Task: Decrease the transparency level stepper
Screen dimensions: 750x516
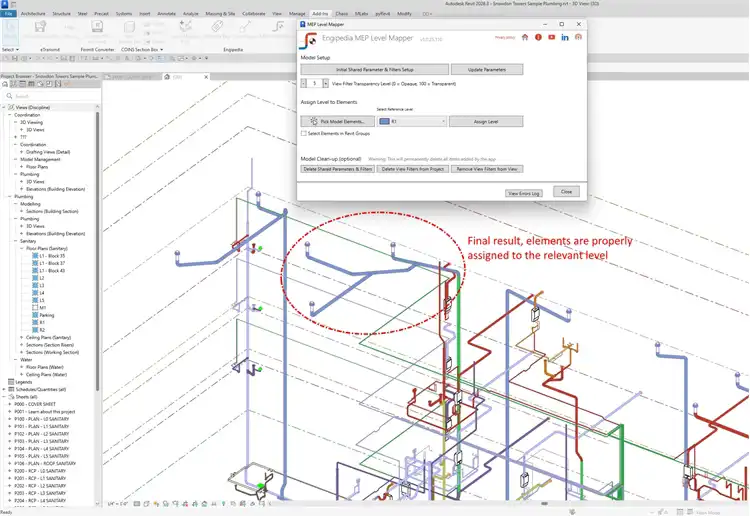Action: [303, 83]
